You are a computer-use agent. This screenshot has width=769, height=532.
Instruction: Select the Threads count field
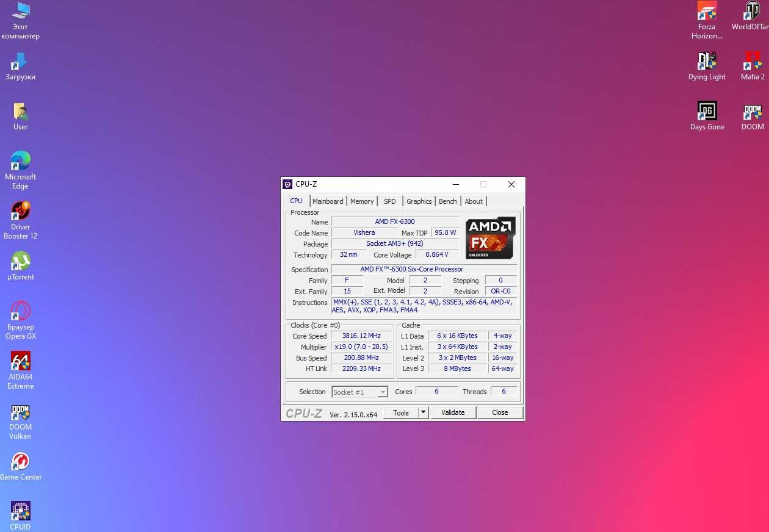(x=504, y=392)
